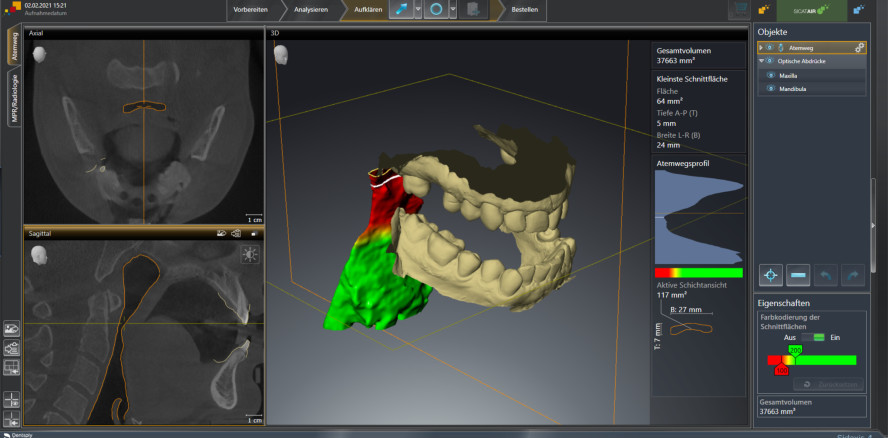888x438 pixels.
Task: Click the crosshair toggle icon in left toolbar
Action: click(x=11, y=399)
